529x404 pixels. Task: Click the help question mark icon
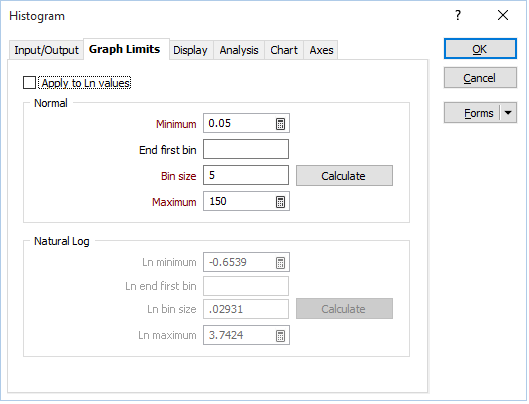(458, 15)
